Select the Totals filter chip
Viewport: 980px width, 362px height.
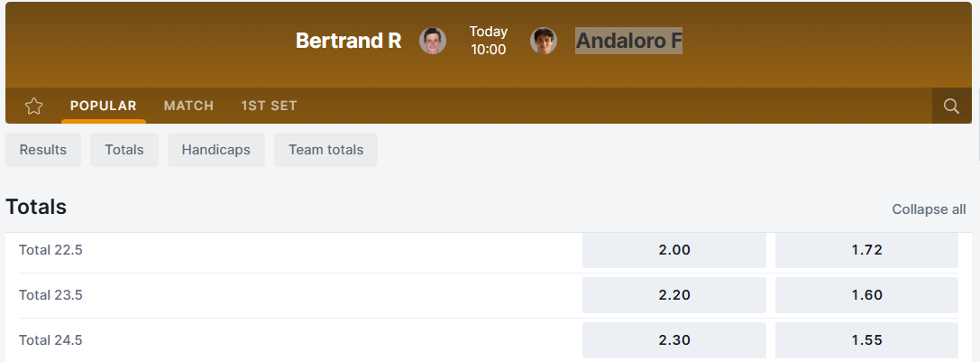point(124,150)
